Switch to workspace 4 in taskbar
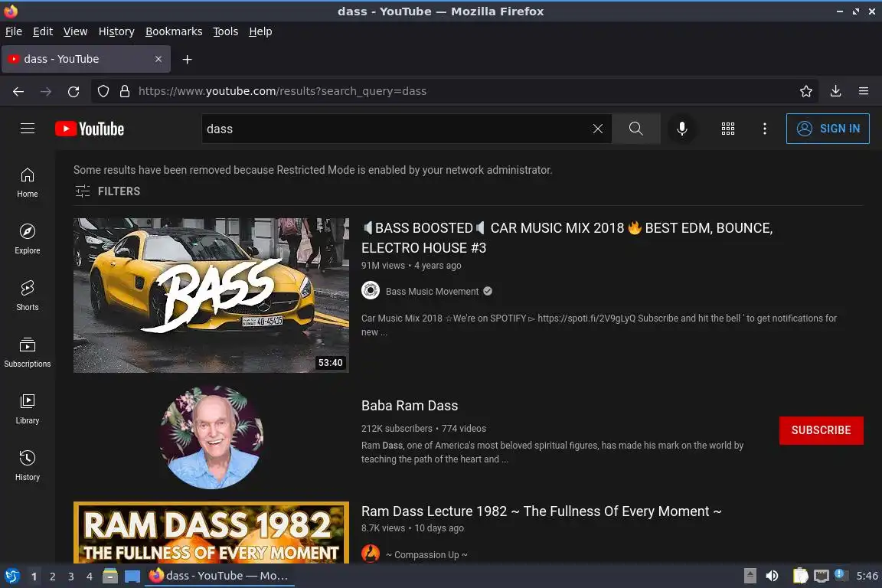 click(x=90, y=577)
